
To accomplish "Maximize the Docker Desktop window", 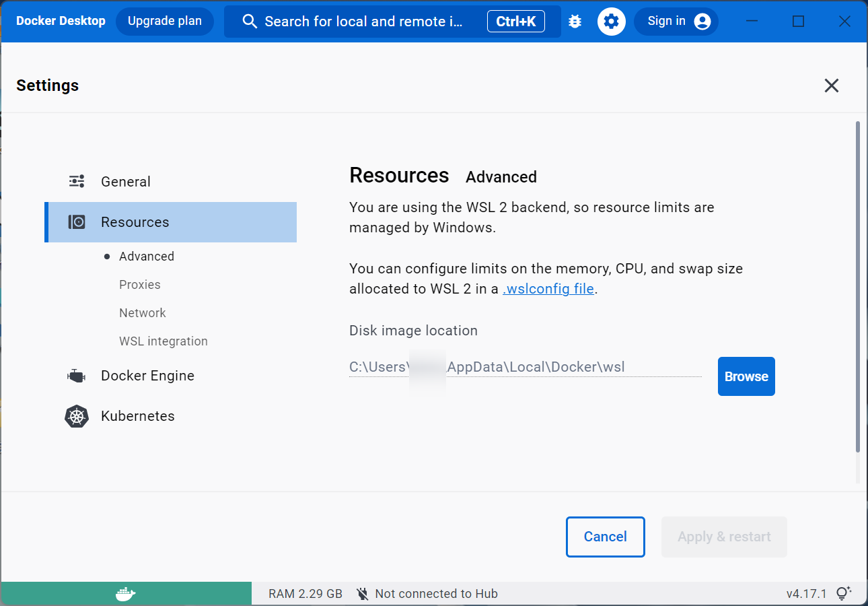I will [799, 22].
